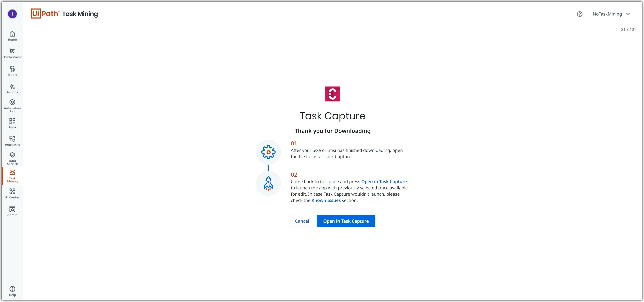Click the rocket step two icon
This screenshot has width=644, height=302.
pyautogui.click(x=268, y=183)
